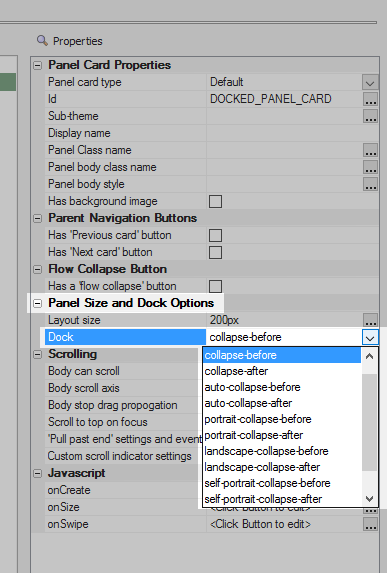Click the dropdown list scroll up arrow
Image resolution: width=387 pixels, height=573 pixels.
(x=369, y=356)
